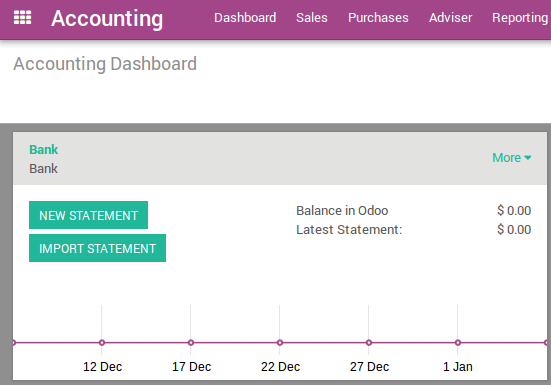551x385 pixels.
Task: Select the 1 Jan graph point
Action: (x=458, y=342)
